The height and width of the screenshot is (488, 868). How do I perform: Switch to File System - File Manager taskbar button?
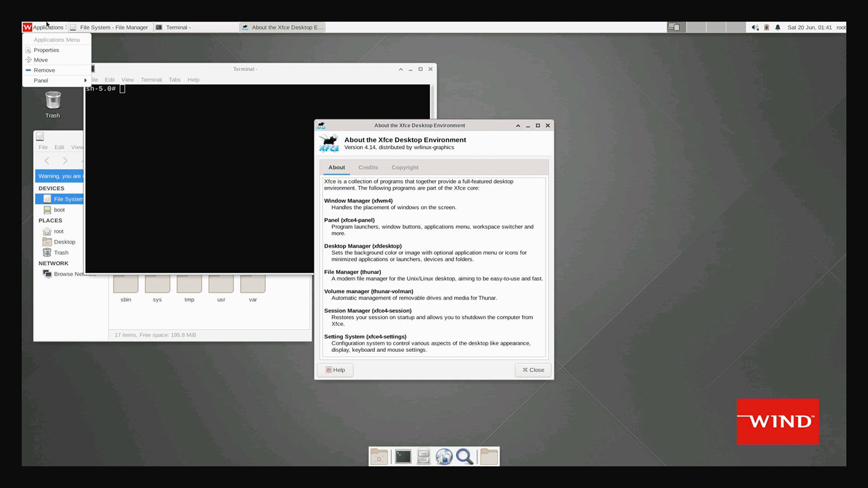pos(109,27)
